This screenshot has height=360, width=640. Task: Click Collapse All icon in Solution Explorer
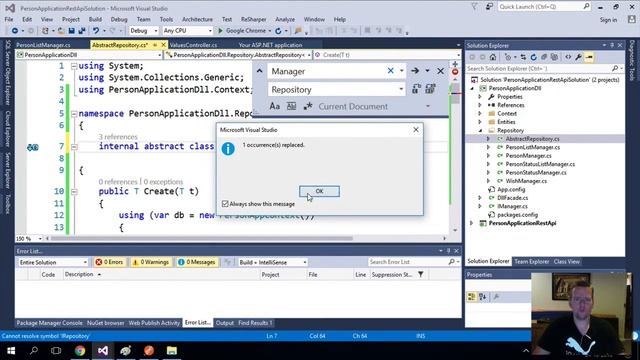point(544,57)
